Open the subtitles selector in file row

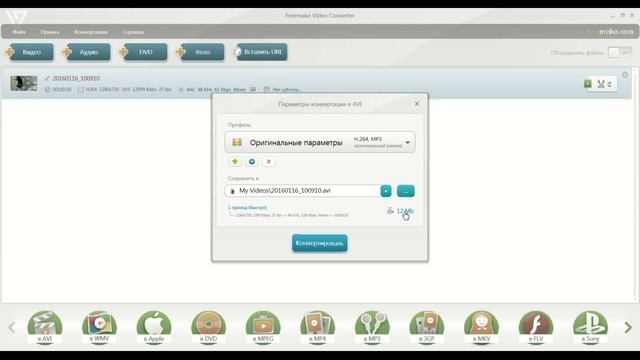pos(282,89)
